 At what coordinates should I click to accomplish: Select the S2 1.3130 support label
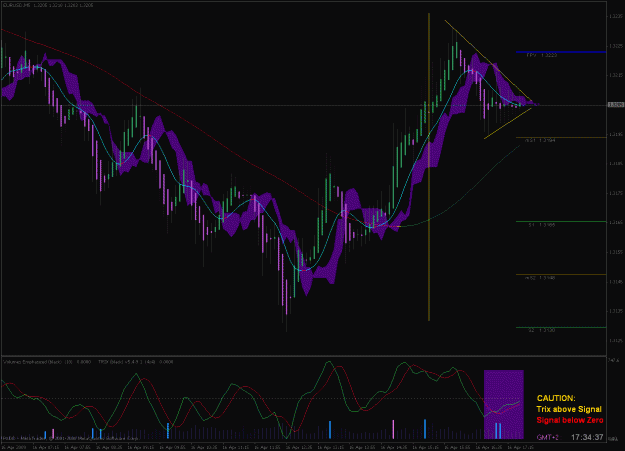coord(542,330)
